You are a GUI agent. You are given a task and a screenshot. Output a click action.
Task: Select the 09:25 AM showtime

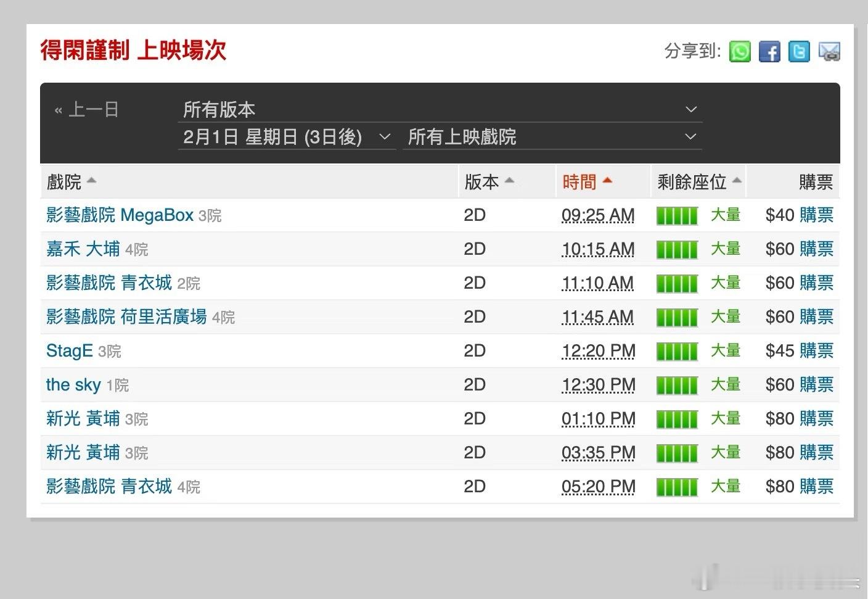pyautogui.click(x=597, y=215)
